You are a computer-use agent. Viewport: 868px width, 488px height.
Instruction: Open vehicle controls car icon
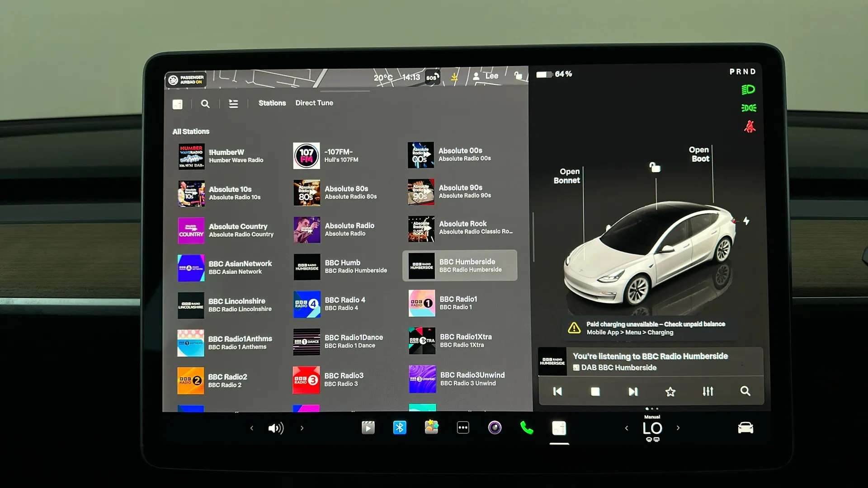pos(745,427)
